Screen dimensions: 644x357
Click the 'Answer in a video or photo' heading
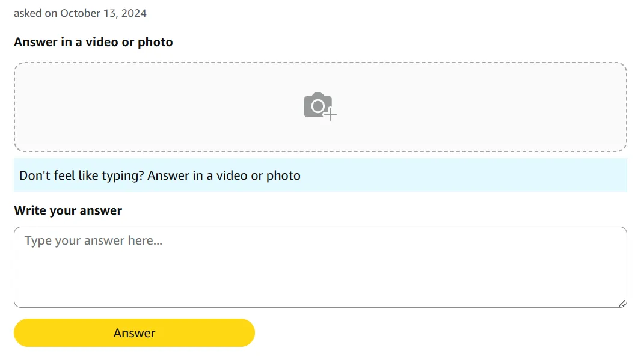tap(93, 42)
